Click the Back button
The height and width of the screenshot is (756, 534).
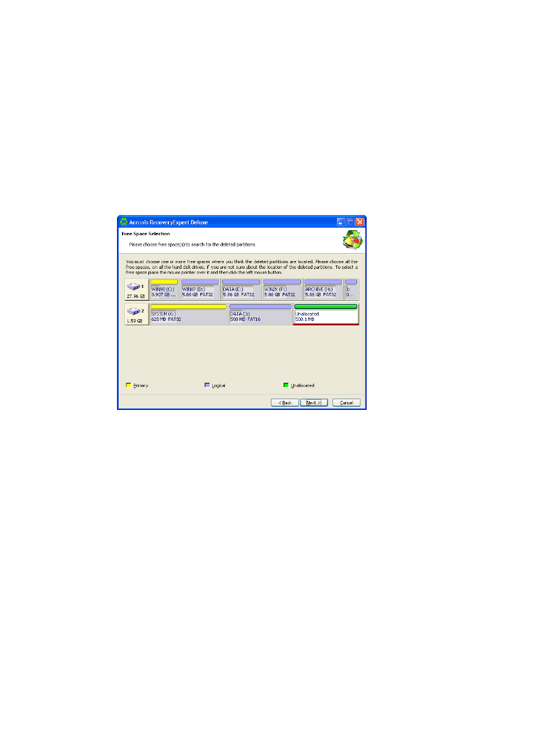285,403
